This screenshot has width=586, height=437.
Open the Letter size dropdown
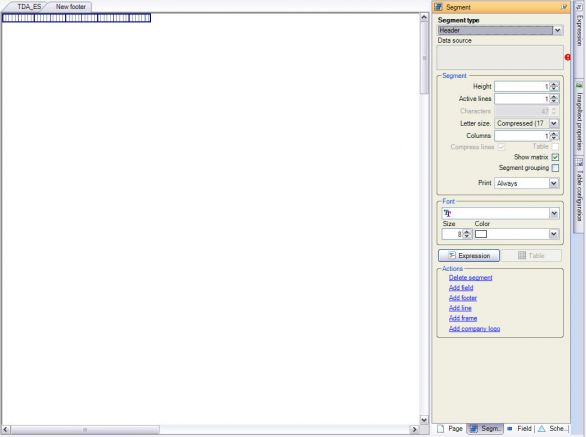pos(554,123)
